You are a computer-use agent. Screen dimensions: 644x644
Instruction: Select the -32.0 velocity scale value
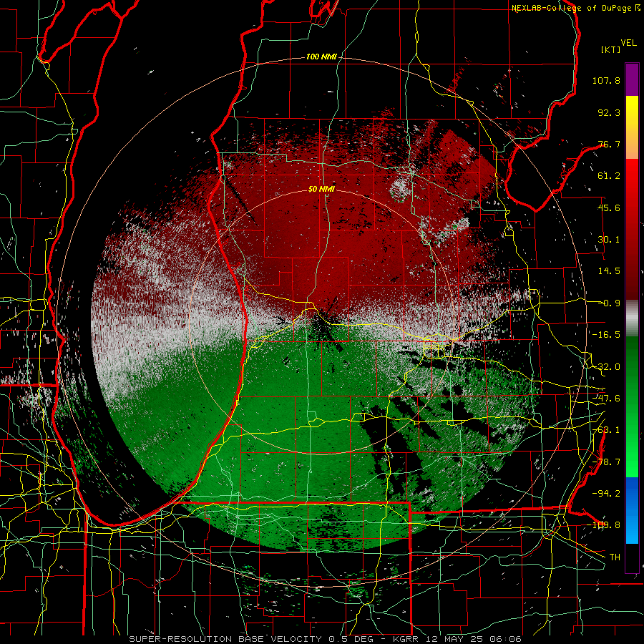[x=606, y=367]
